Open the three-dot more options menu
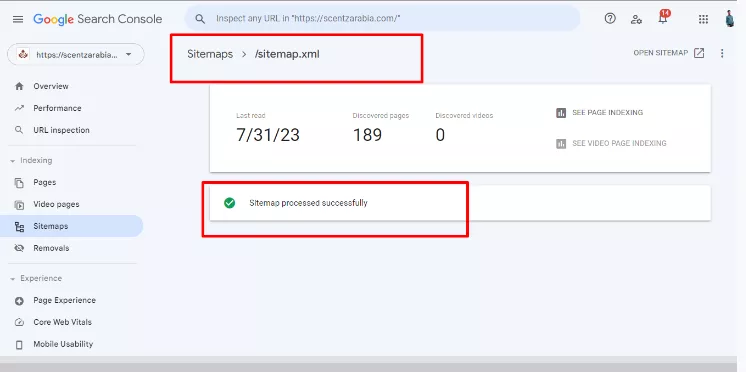Image resolution: width=746 pixels, height=372 pixels. pos(722,53)
